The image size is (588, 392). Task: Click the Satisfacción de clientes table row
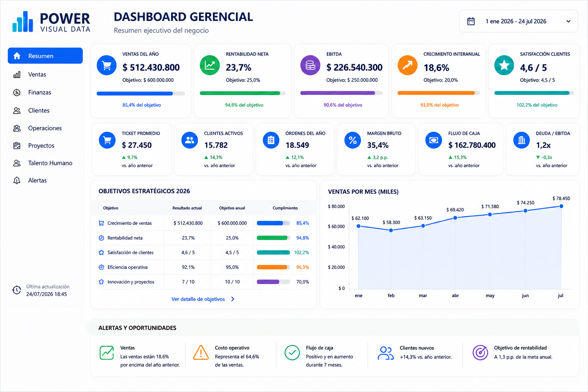pos(204,253)
